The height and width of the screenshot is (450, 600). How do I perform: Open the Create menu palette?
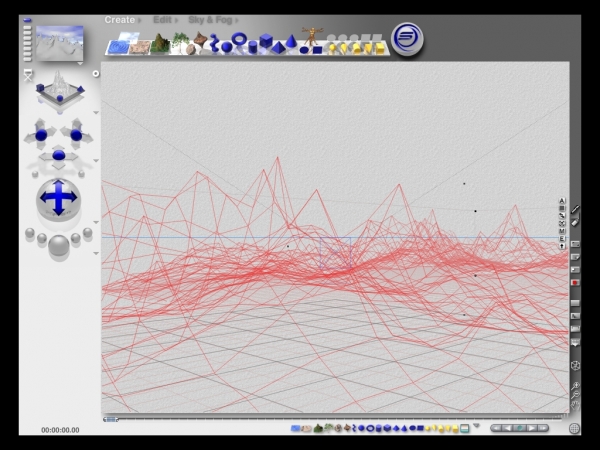pyautogui.click(x=120, y=20)
